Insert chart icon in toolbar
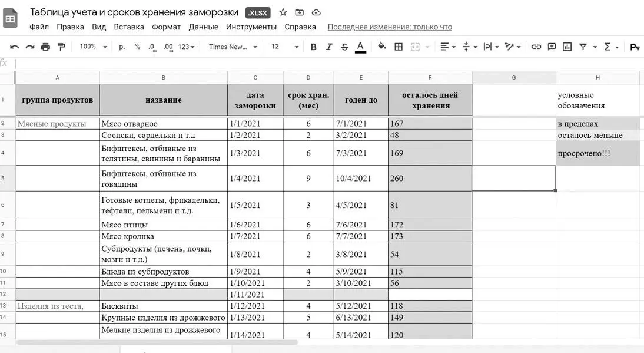 tap(567, 47)
